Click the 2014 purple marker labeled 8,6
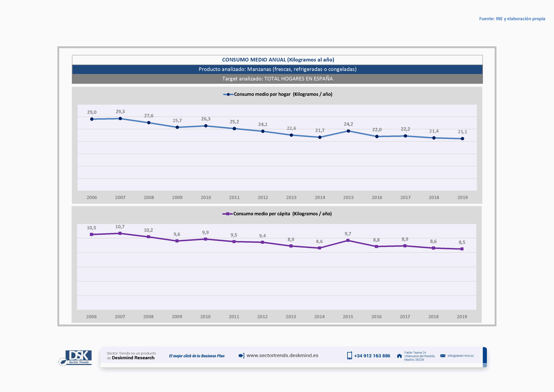 coord(319,248)
